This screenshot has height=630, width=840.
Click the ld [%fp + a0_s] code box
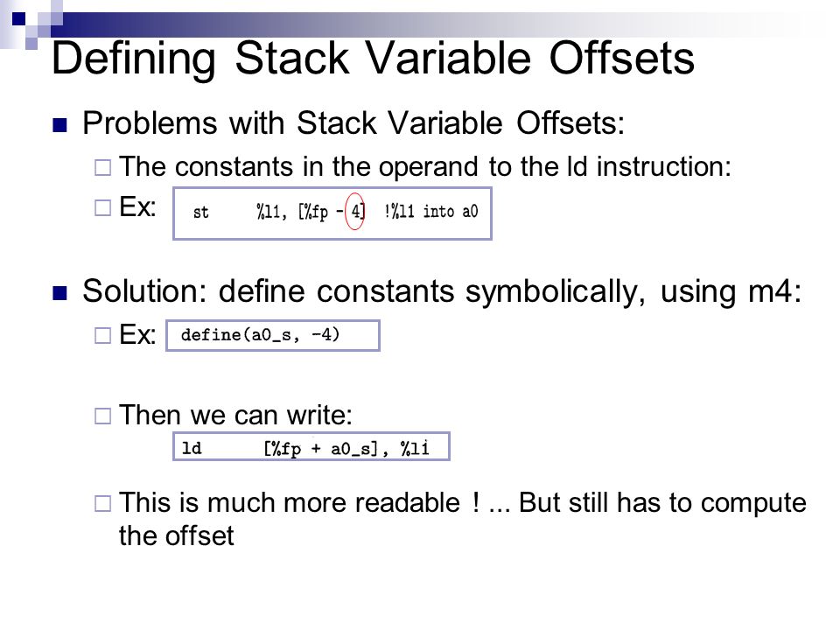pyautogui.click(x=311, y=447)
